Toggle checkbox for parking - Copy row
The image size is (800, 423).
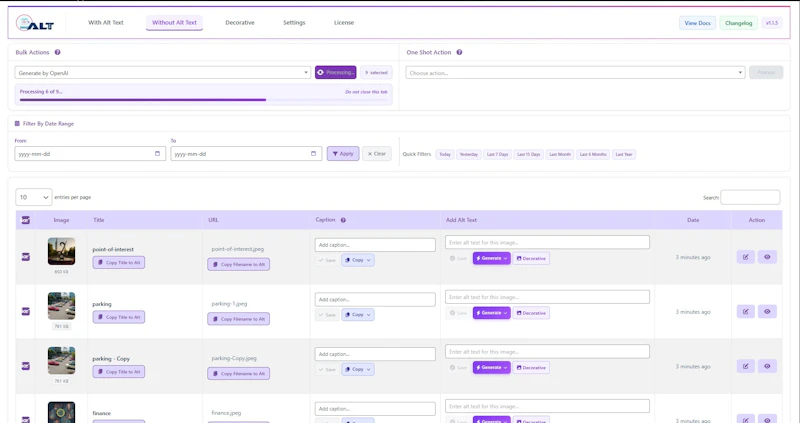(x=26, y=366)
